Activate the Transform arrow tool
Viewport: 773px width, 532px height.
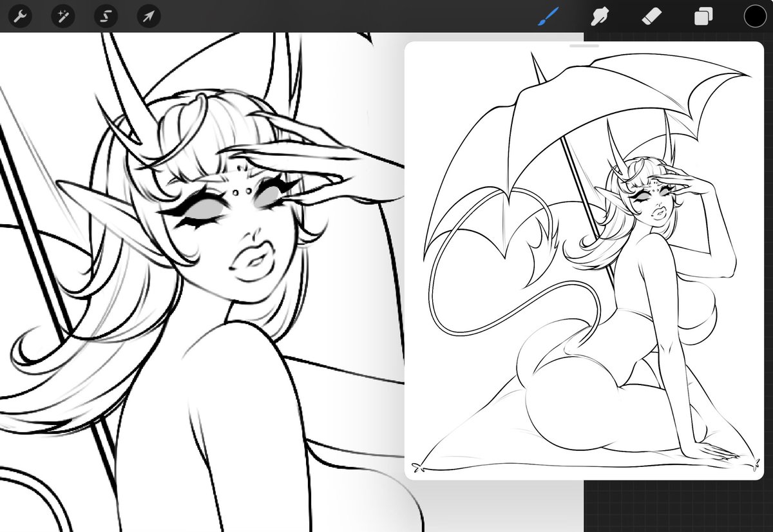click(149, 16)
